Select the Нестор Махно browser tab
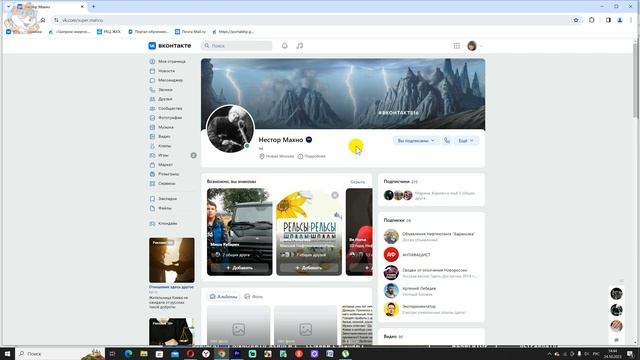Viewport: 640px width, 360px height. [50, 7]
